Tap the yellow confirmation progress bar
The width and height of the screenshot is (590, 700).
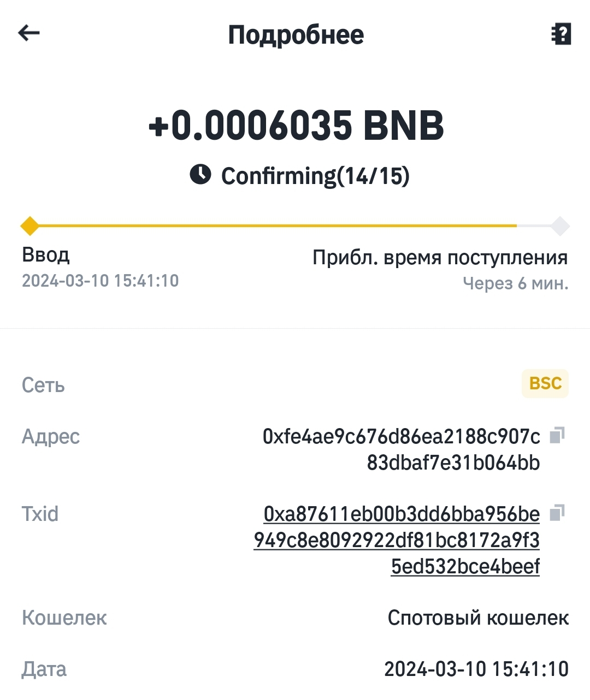pos(273,226)
